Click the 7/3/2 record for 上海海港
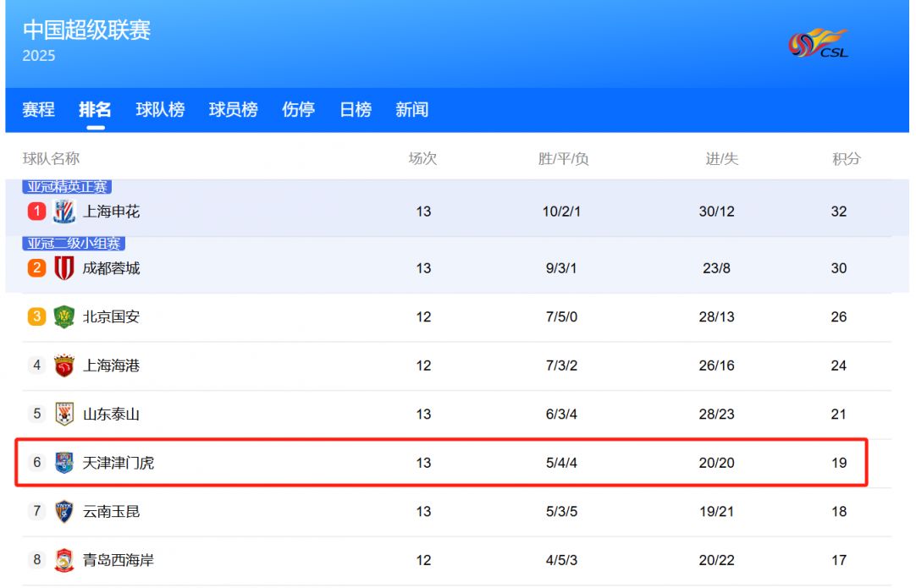Screen dimensions: 916x588 561,365
